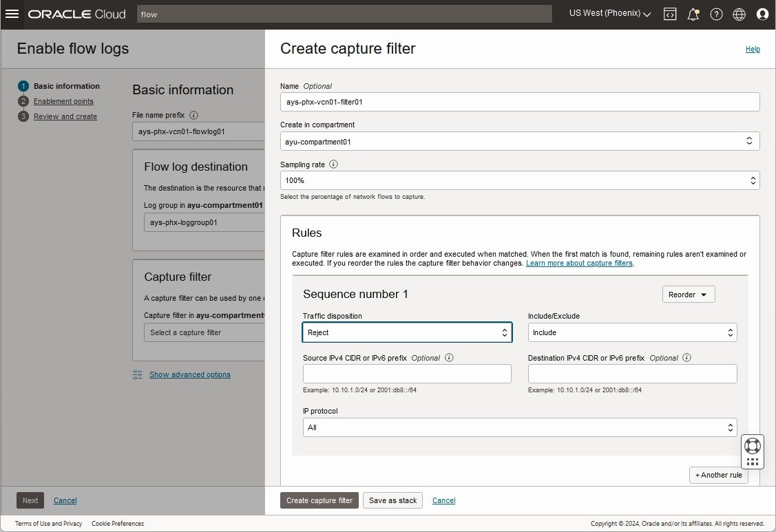The image size is (776, 532).
Task: Click the Destination IPv4 CIDR input field
Action: [x=632, y=374]
